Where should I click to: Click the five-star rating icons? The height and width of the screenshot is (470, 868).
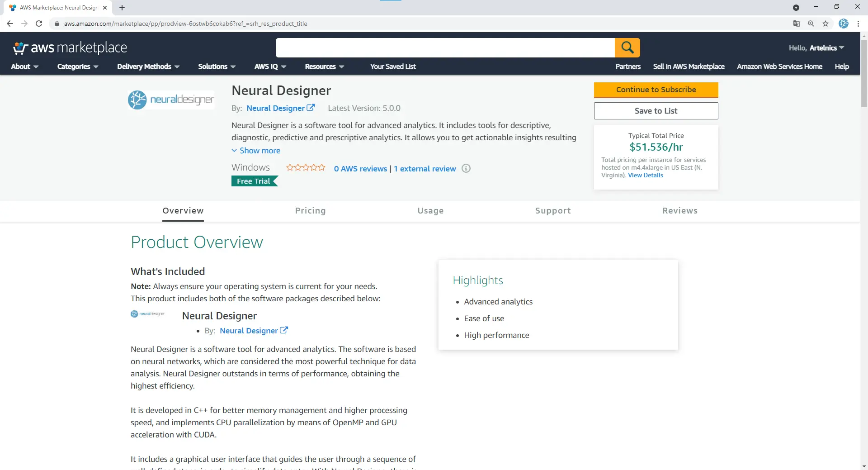point(306,168)
